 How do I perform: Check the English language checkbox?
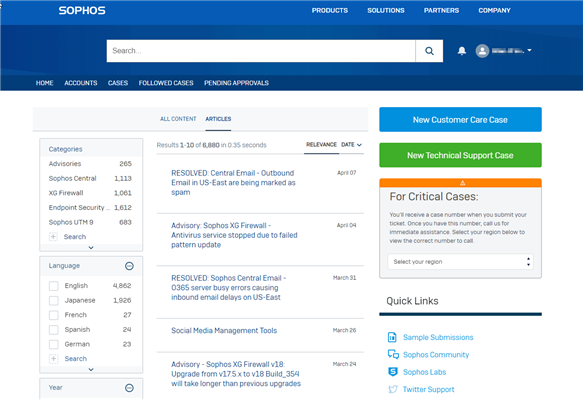click(x=54, y=286)
